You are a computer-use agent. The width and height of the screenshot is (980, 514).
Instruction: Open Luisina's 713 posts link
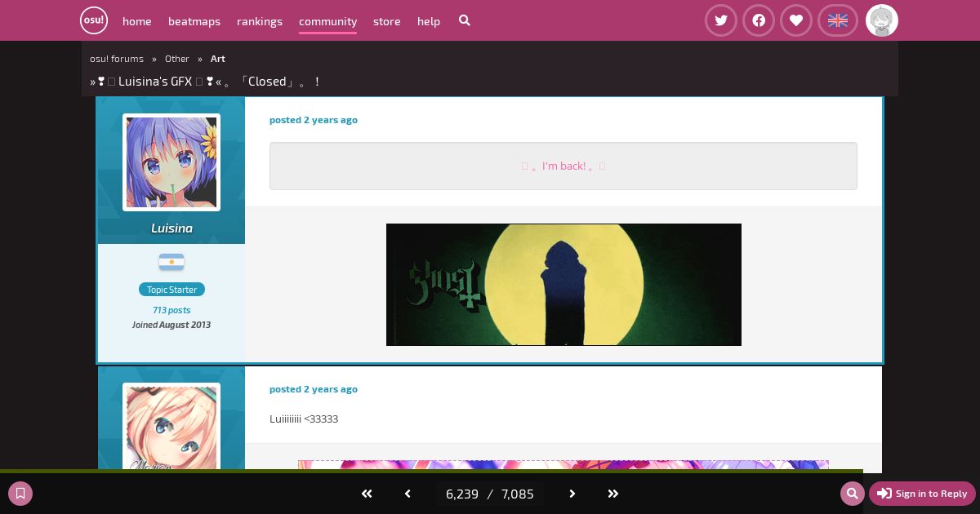(x=171, y=310)
